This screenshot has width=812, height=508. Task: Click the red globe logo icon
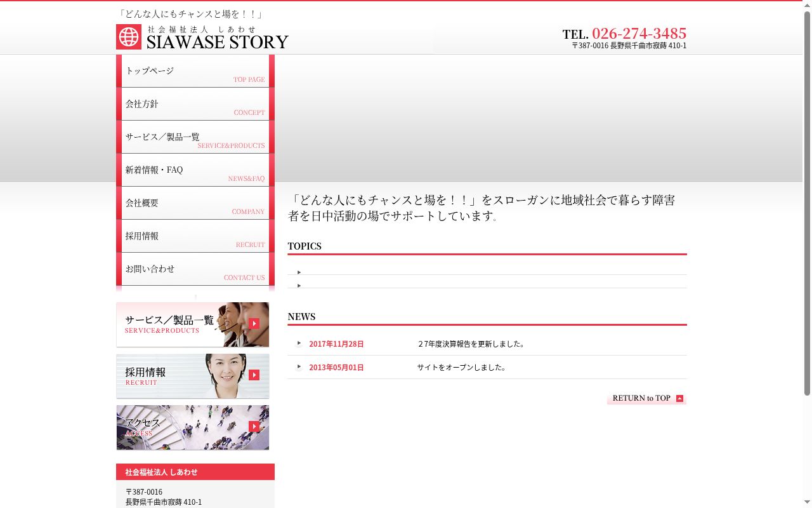(x=129, y=37)
